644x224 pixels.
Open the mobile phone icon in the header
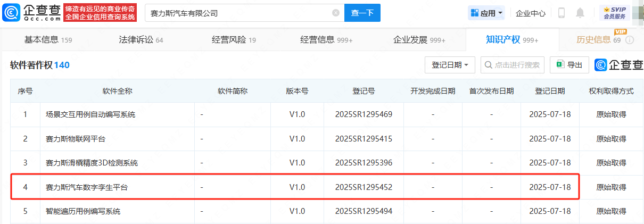(x=562, y=13)
